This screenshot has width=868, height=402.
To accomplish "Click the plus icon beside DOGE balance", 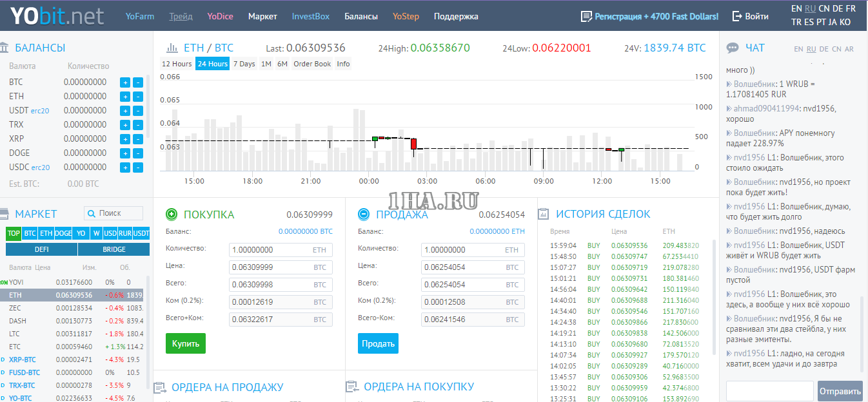I will (x=125, y=153).
